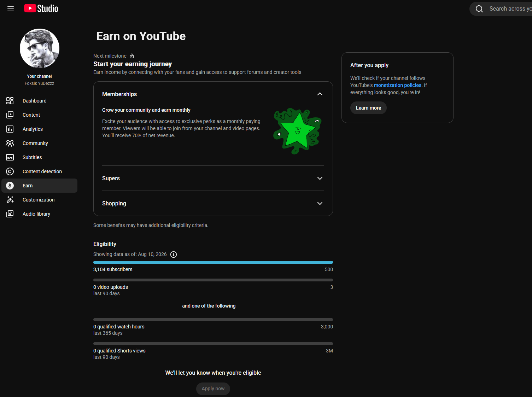Open Subtitles in the sidebar
This screenshot has width=532, height=397.
pyautogui.click(x=40, y=157)
